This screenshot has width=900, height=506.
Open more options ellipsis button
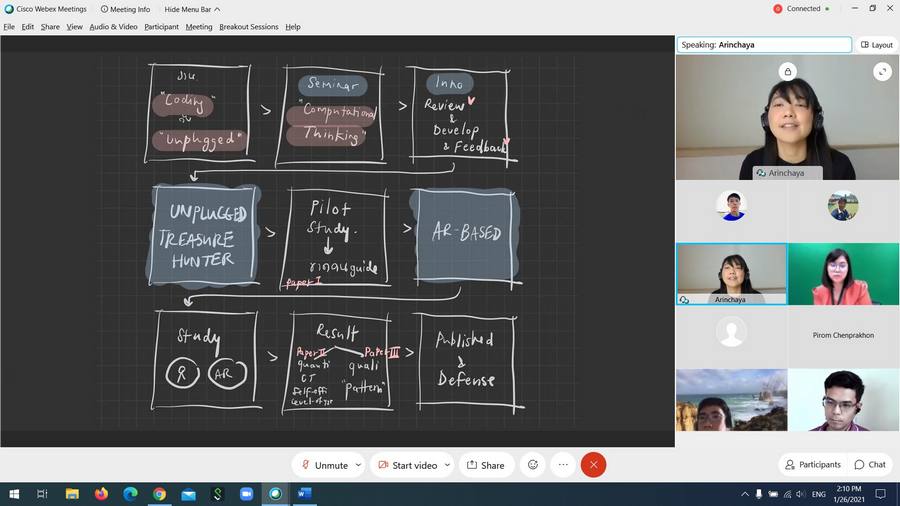click(x=563, y=465)
